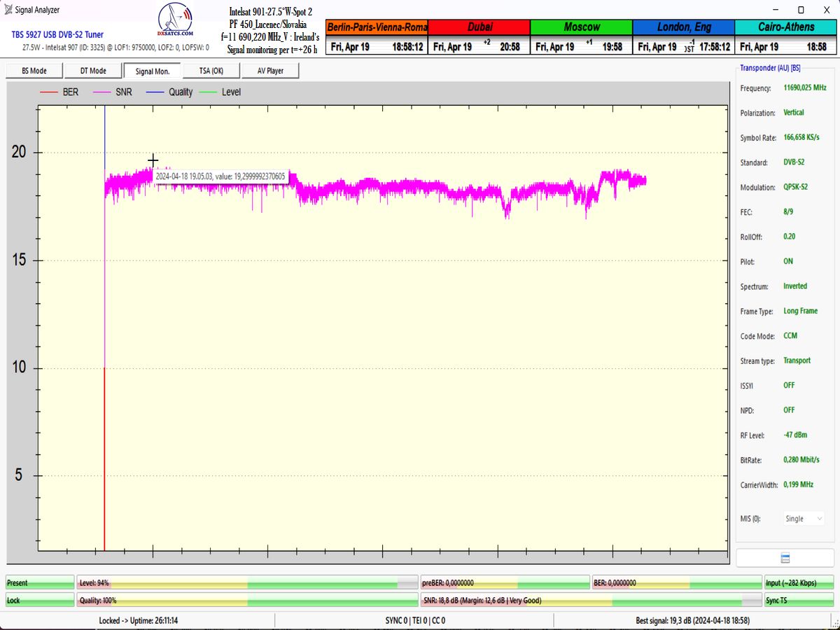Switch to DT Mode tab
Screen dimensions: 840x630
pos(93,71)
